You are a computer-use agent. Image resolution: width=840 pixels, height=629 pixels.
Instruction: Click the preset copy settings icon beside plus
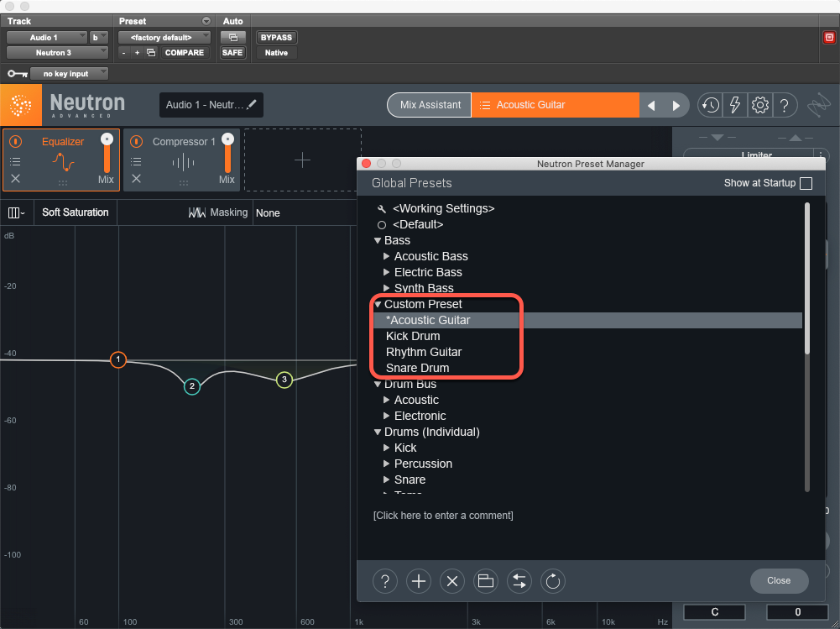coord(151,53)
